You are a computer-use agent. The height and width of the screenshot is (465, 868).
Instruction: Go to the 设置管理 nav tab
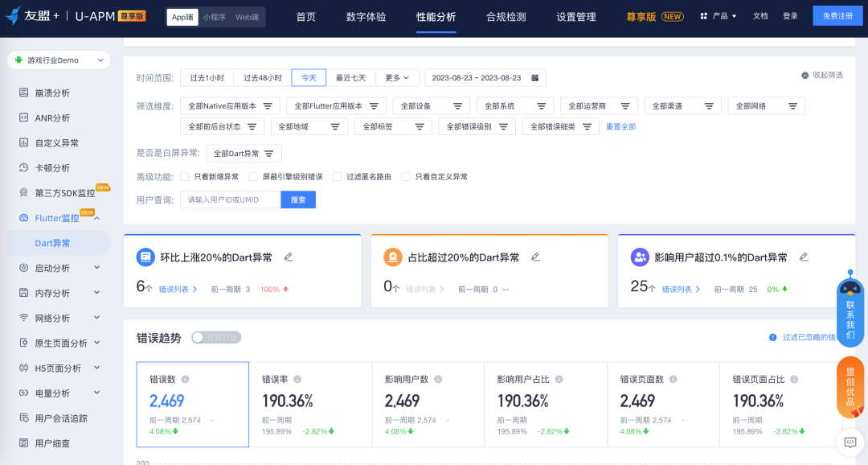pos(576,17)
